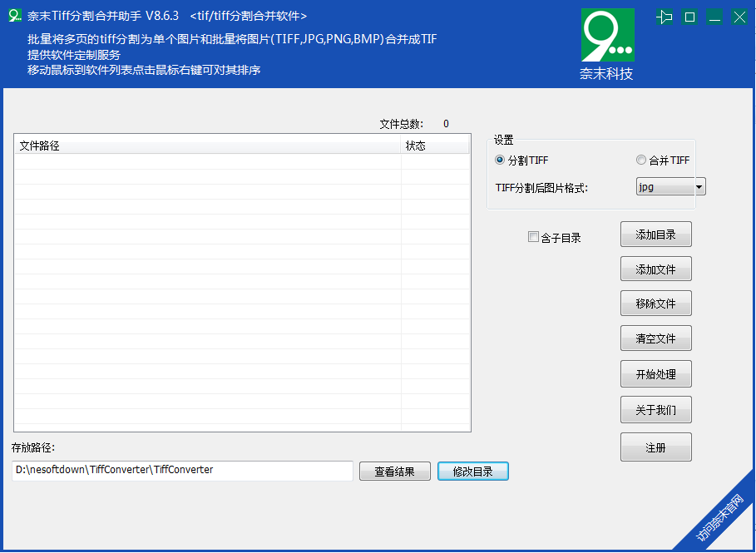Click 添加文件 to add files

point(655,269)
